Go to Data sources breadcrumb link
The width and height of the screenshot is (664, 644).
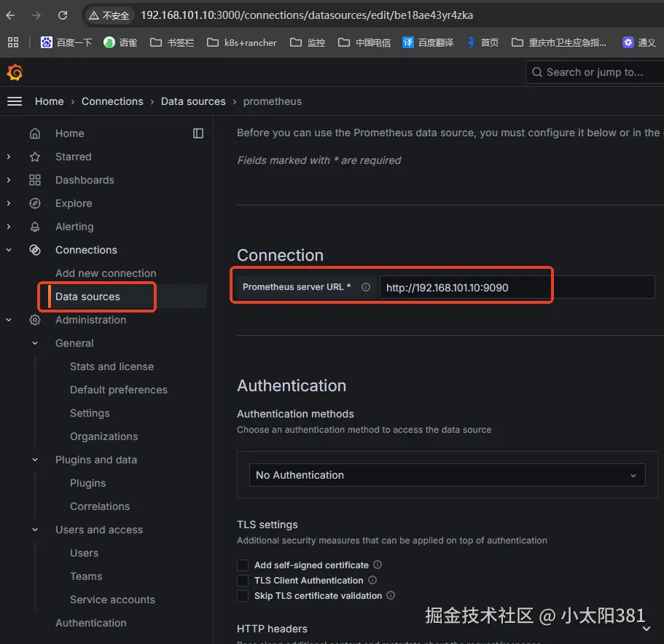pyautogui.click(x=193, y=101)
